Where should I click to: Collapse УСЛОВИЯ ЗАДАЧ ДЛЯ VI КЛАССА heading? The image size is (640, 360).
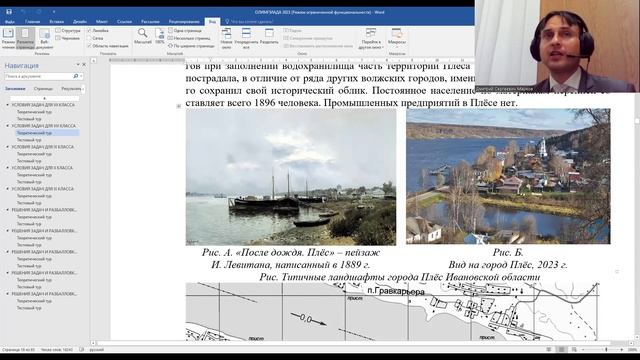(x=7, y=105)
